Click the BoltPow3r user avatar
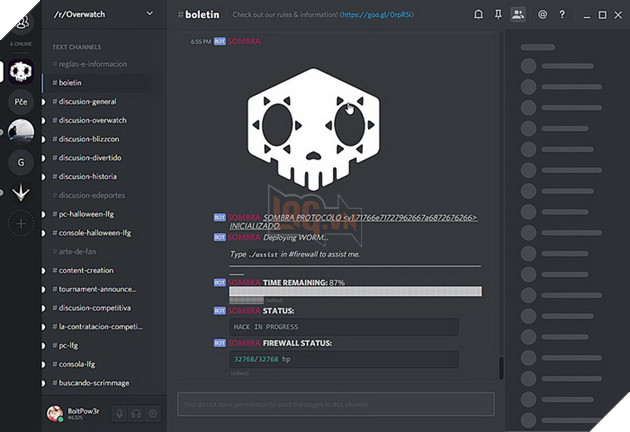Image resolution: width=630 pixels, height=432 pixels. point(55,414)
